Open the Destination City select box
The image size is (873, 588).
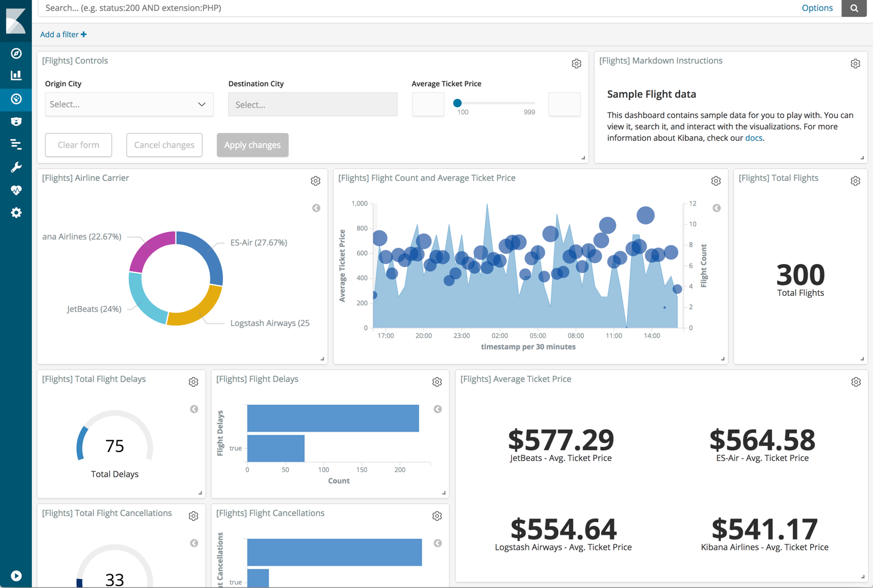click(312, 104)
